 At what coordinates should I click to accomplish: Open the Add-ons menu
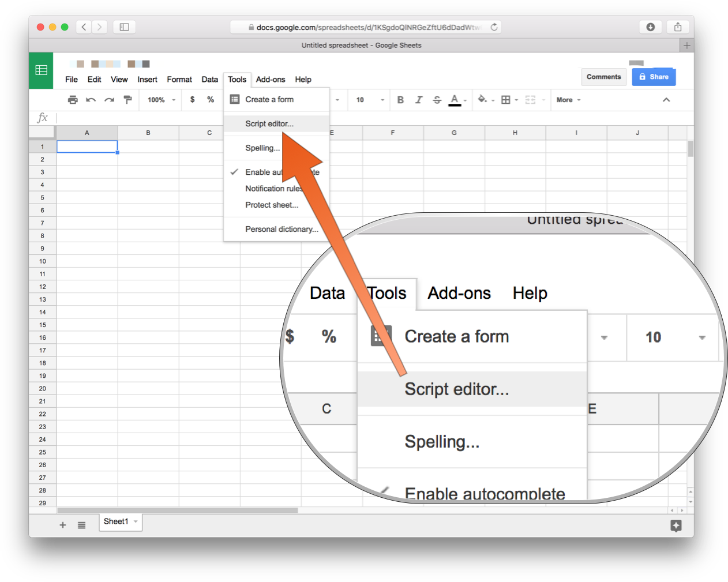click(x=271, y=80)
